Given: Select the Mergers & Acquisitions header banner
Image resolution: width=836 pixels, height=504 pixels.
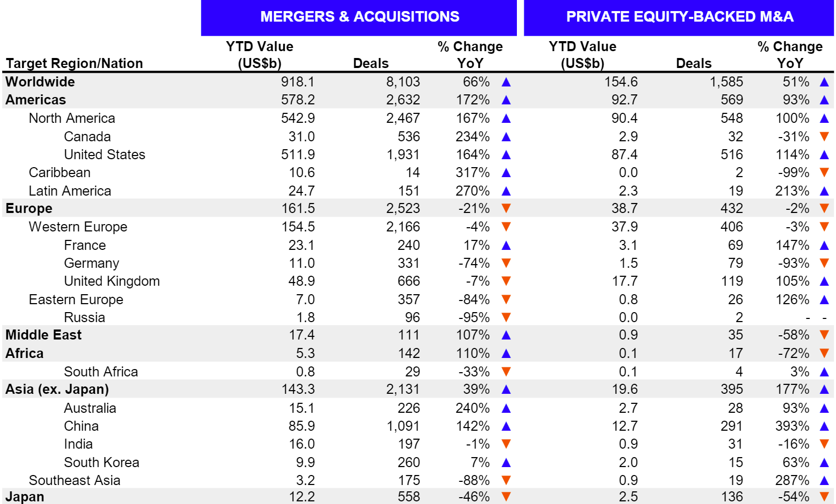Looking at the screenshot, I should point(359,17).
